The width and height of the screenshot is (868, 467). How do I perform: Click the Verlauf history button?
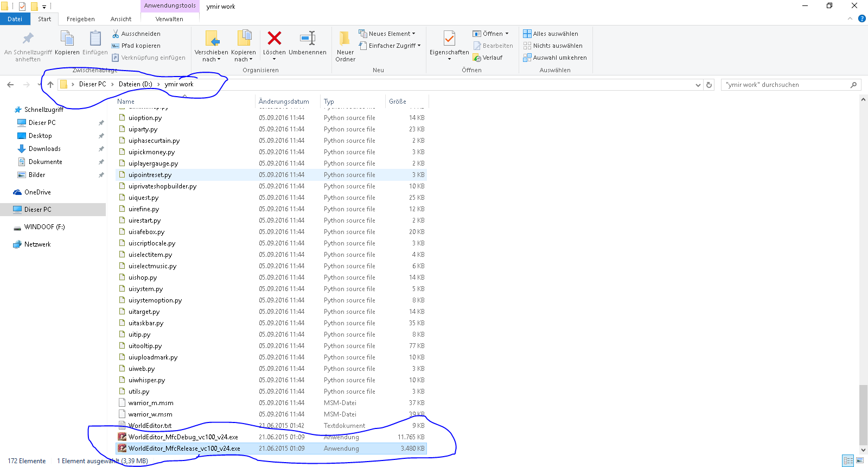(488, 58)
